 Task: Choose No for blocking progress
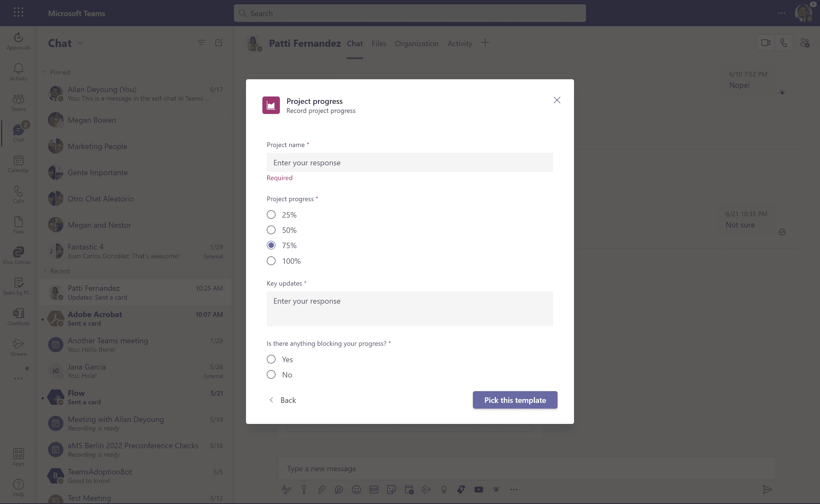[271, 375]
